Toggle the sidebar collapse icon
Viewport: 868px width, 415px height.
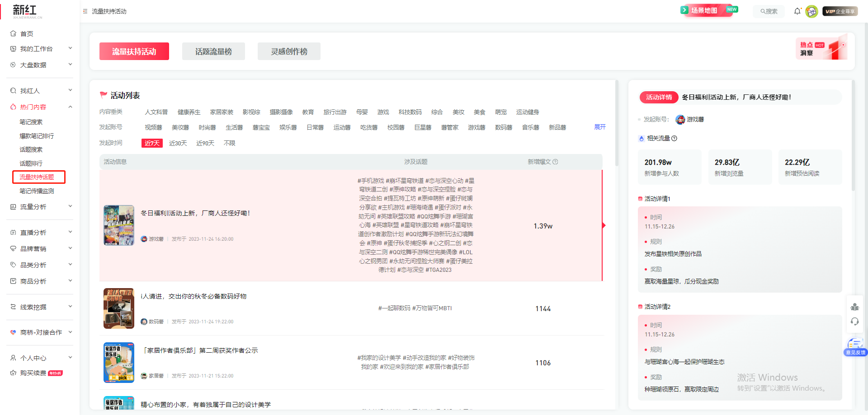coord(85,11)
